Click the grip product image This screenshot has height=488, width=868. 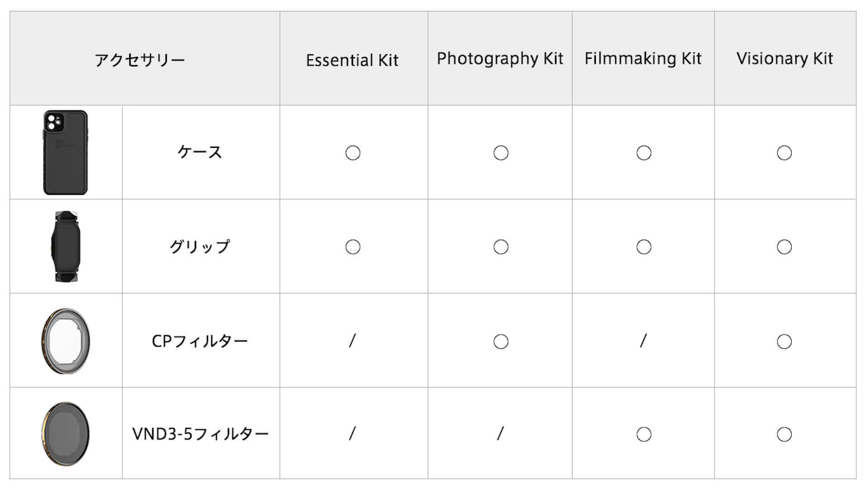point(66,246)
